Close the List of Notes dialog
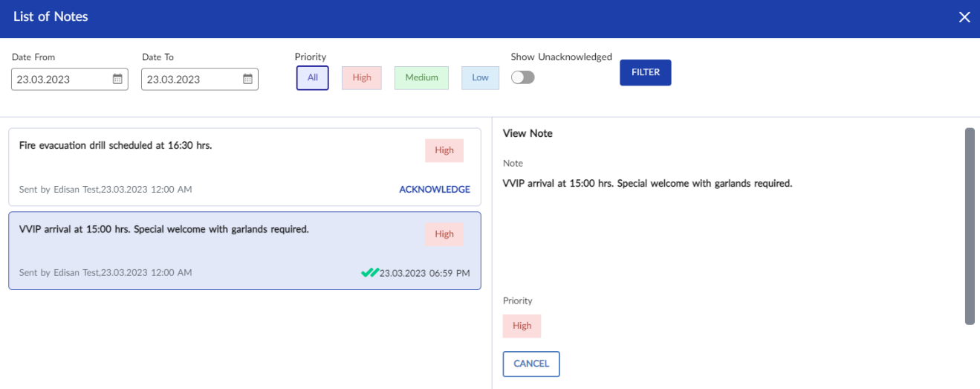The height and width of the screenshot is (389, 980). tap(964, 17)
